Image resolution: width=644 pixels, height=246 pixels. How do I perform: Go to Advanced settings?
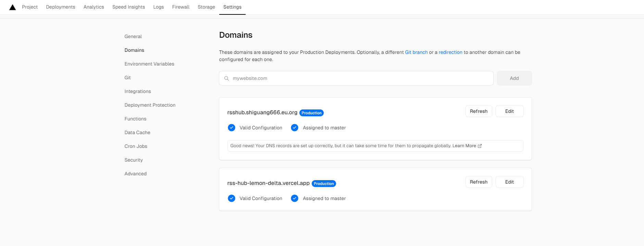[136, 174]
